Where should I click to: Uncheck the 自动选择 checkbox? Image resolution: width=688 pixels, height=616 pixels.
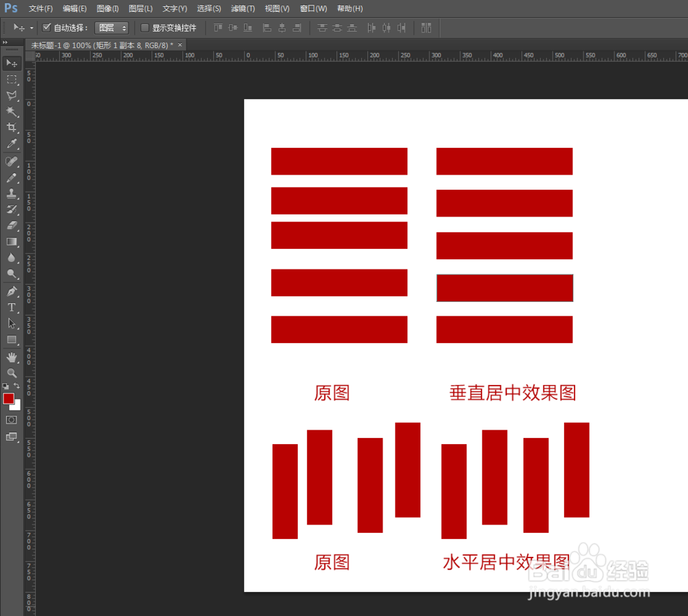coord(47,27)
